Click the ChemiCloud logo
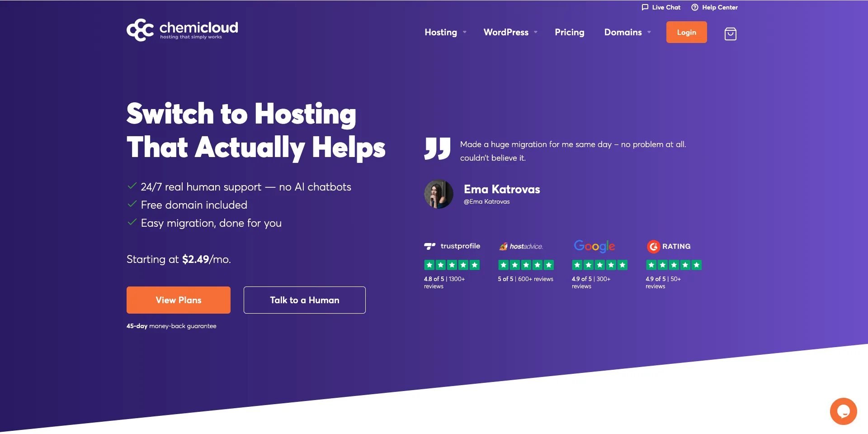The image size is (868, 434). 182,30
